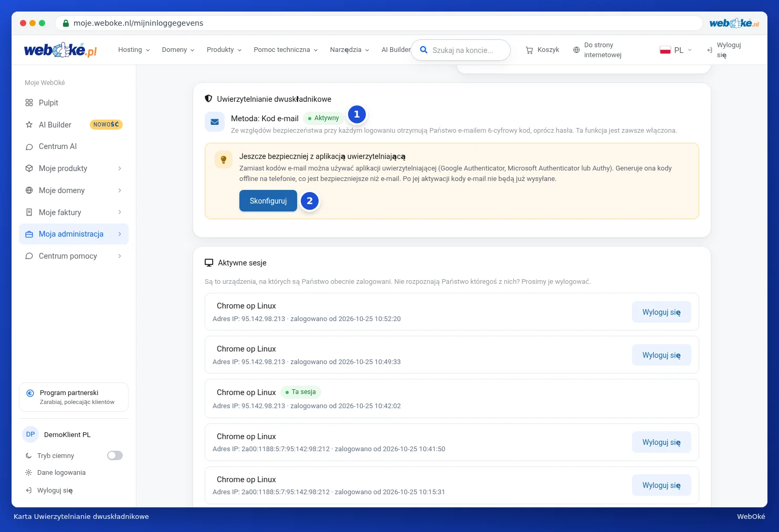Click the Moje domeny globe icon
Screen dimensions: 779x532
[x=29, y=190]
